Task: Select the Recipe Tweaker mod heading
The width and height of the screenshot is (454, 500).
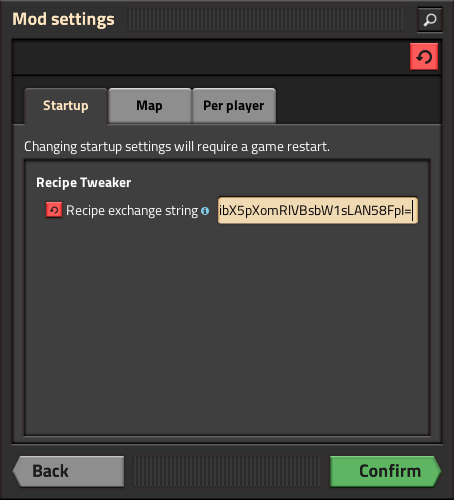Action: pyautogui.click(x=84, y=183)
